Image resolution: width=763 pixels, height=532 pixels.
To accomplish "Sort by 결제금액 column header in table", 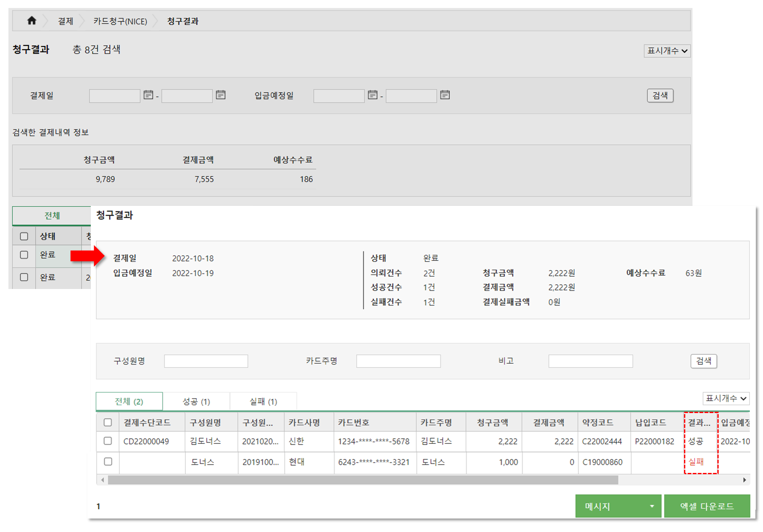I will click(x=550, y=422).
